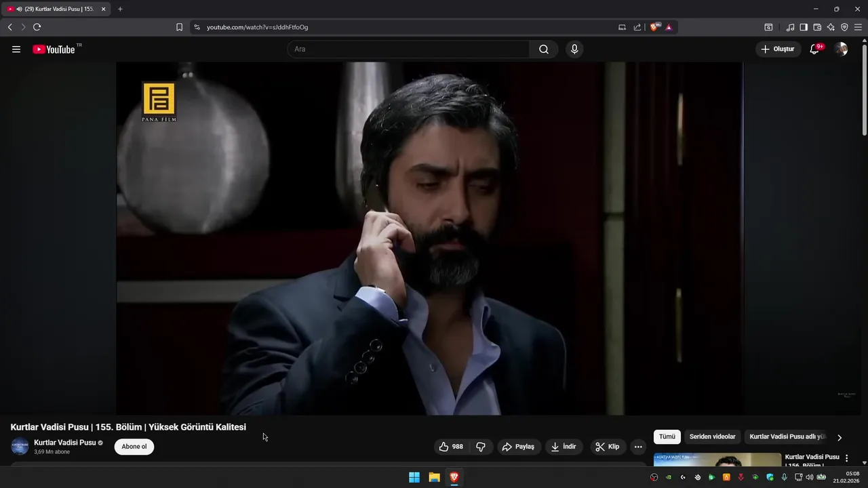This screenshot has width=868, height=488.
Task: Like the video with 988 likes
Action: (x=452, y=447)
